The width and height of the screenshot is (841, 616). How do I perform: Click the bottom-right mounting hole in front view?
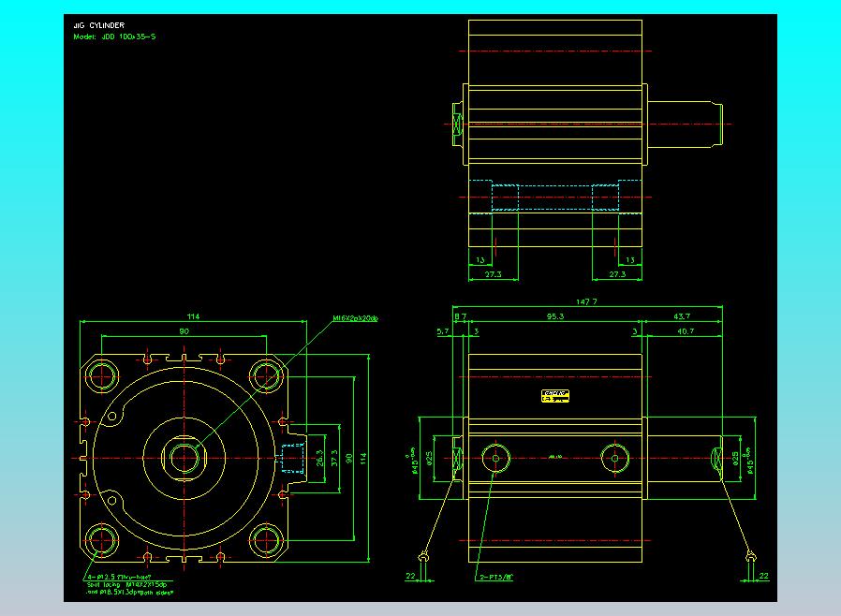266,539
